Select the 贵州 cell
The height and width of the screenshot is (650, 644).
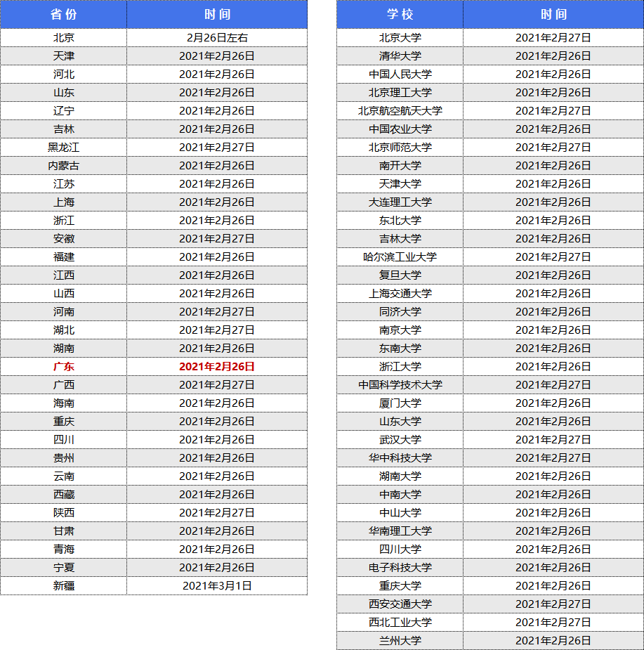pyautogui.click(x=63, y=457)
